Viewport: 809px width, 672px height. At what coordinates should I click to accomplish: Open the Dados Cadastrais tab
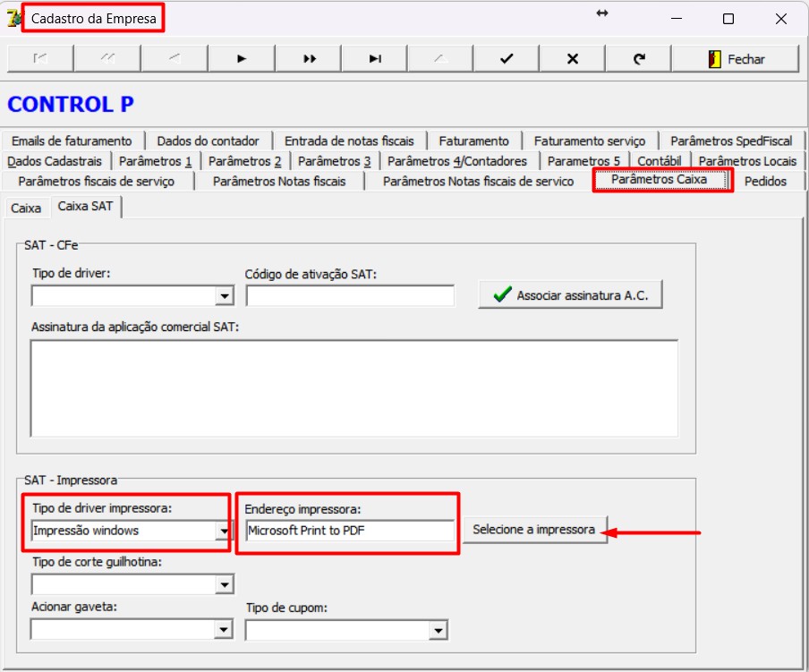(x=55, y=161)
